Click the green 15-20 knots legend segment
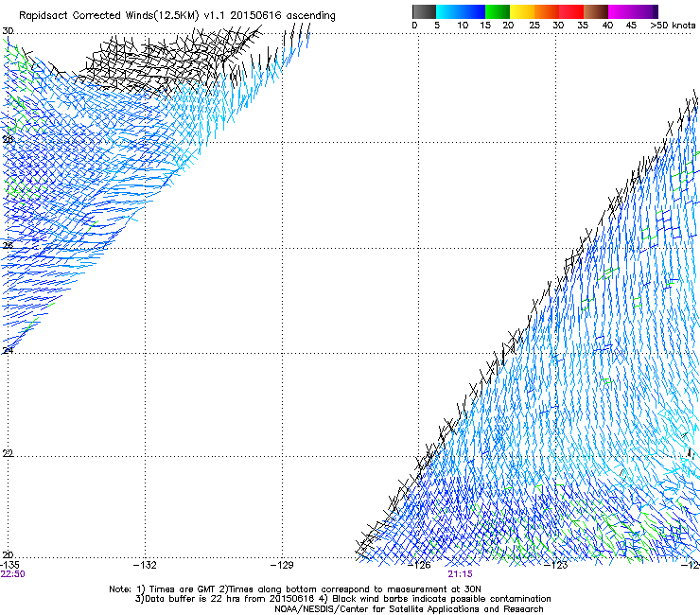The height and width of the screenshot is (615, 700). coord(498,11)
